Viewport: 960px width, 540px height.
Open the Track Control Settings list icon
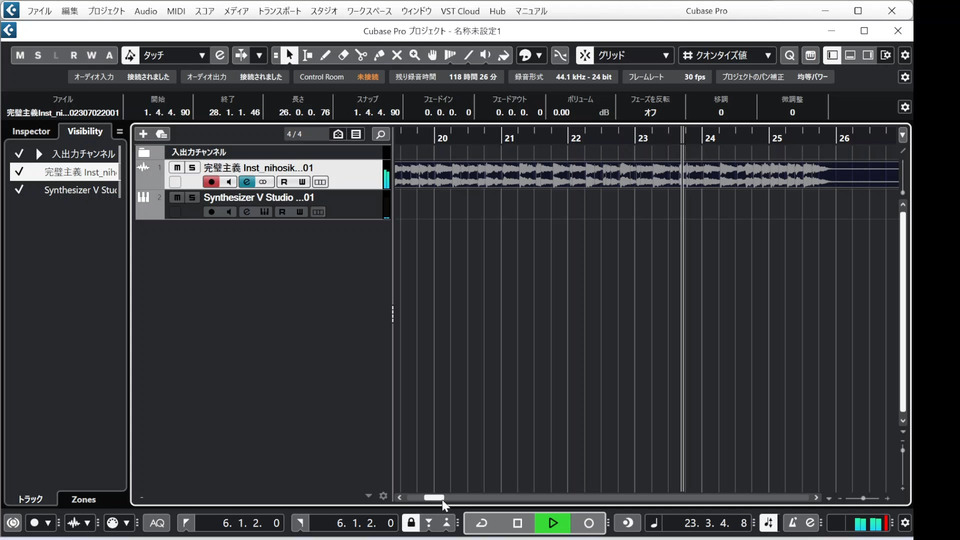tap(356, 133)
